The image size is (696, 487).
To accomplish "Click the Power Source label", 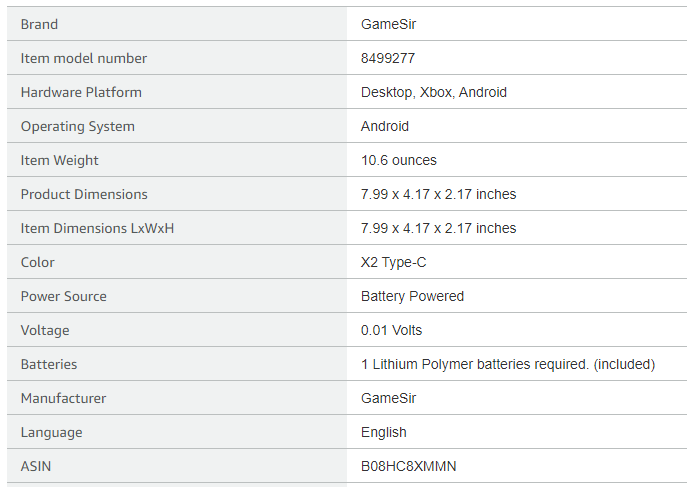I will click(63, 296).
